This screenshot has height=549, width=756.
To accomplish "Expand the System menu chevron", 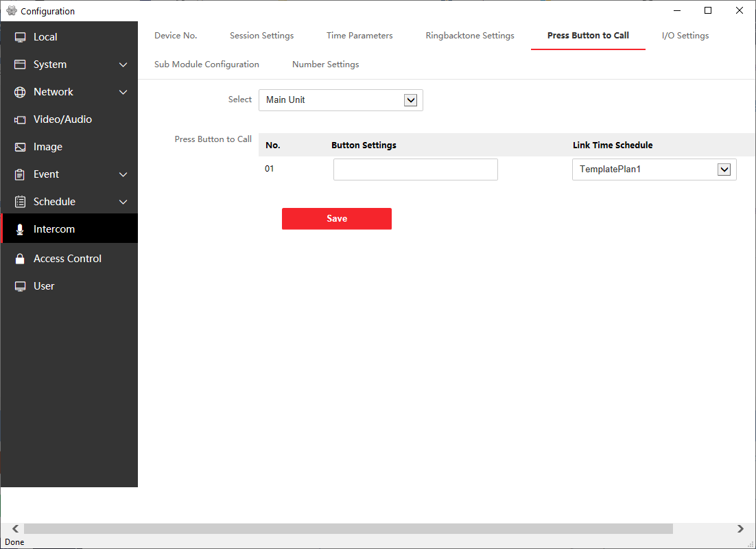I will click(x=123, y=65).
